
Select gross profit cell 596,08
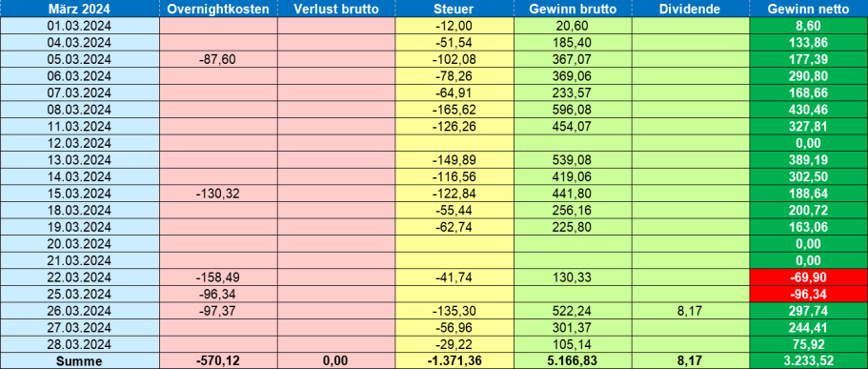click(x=573, y=110)
